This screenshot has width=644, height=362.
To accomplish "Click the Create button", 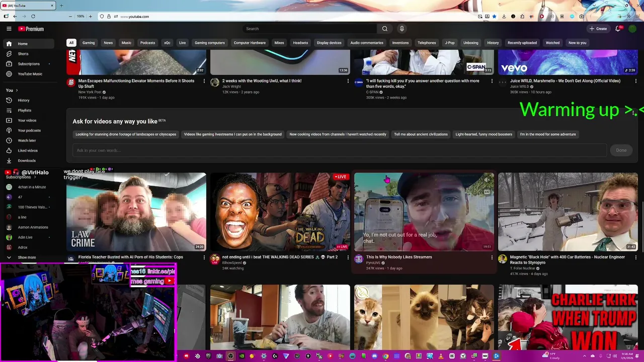I will point(598,29).
